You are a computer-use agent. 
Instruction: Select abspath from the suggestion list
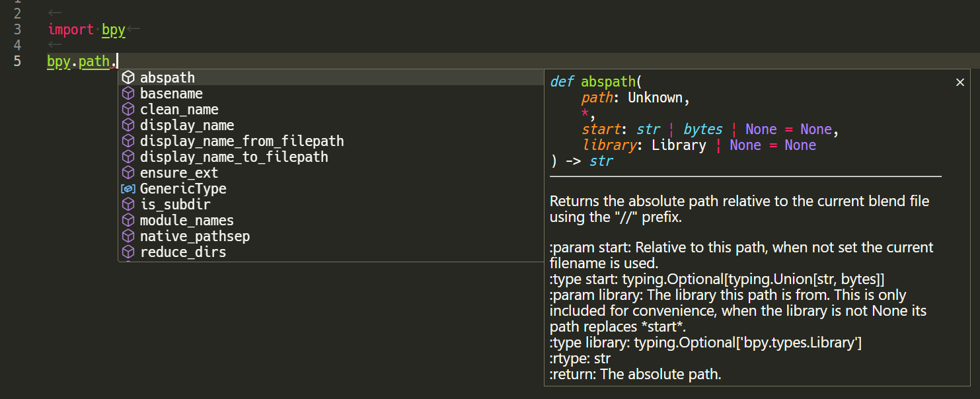167,77
